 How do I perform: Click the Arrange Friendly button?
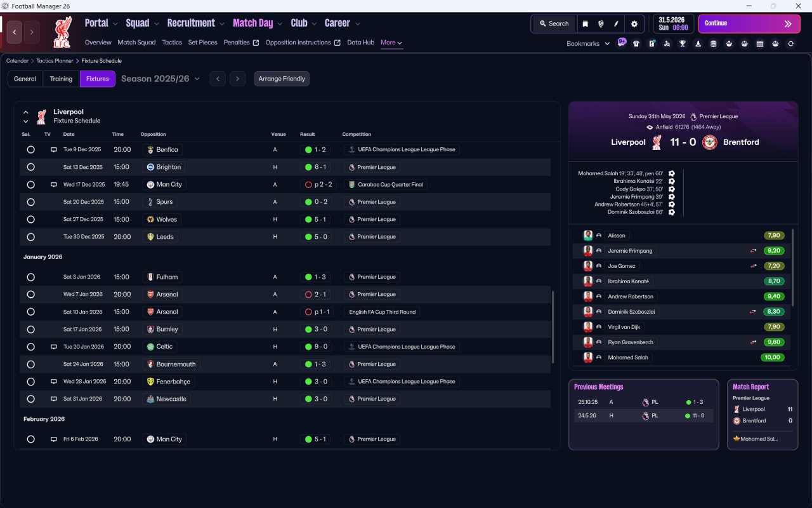(282, 79)
